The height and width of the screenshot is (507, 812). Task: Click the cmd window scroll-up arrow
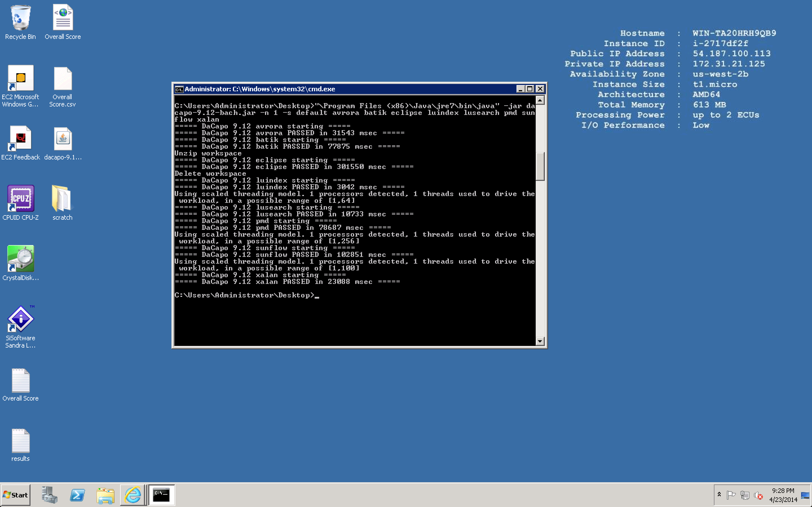point(540,100)
